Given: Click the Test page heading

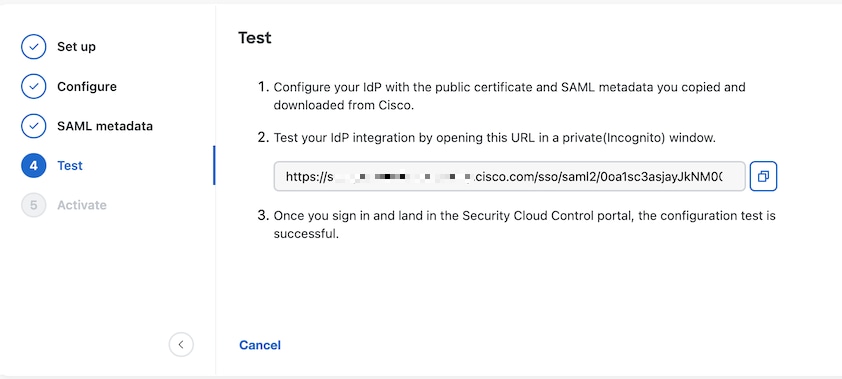Looking at the screenshot, I should (x=255, y=38).
